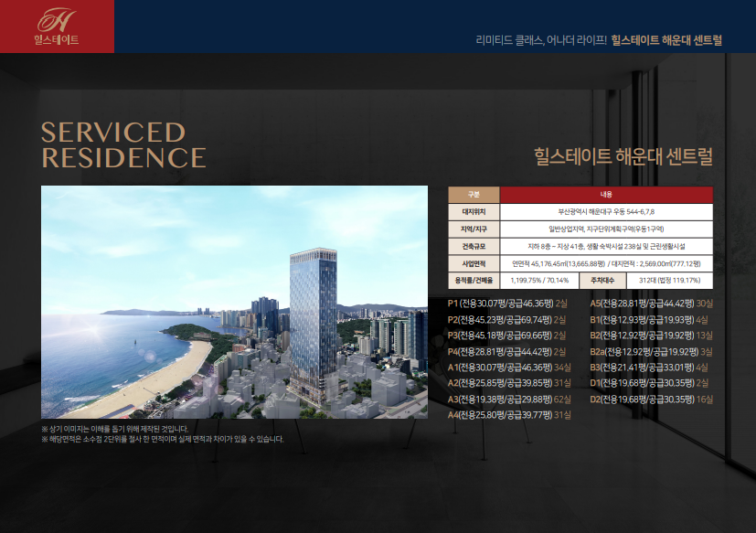Click the red '내용' table header cell
The image size is (756, 533).
[x=606, y=195]
